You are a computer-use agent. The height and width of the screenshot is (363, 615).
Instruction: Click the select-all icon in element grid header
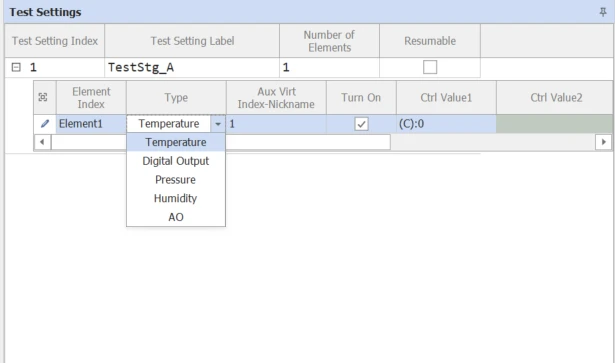(x=43, y=97)
